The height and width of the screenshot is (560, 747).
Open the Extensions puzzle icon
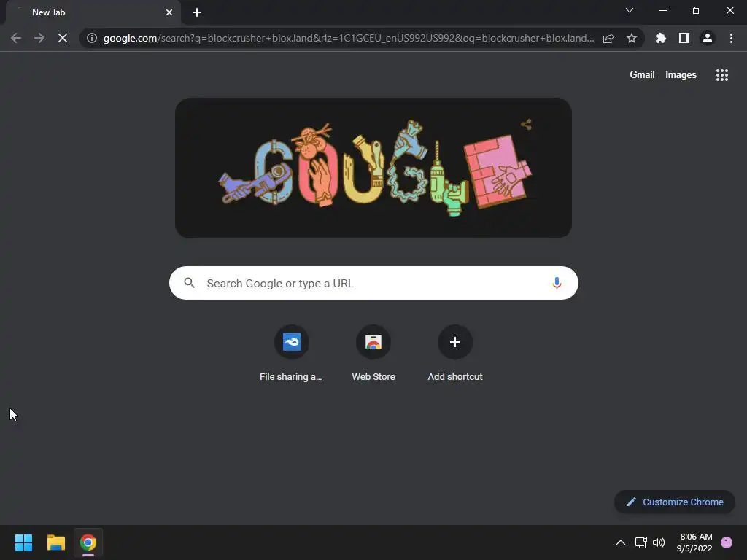(661, 38)
